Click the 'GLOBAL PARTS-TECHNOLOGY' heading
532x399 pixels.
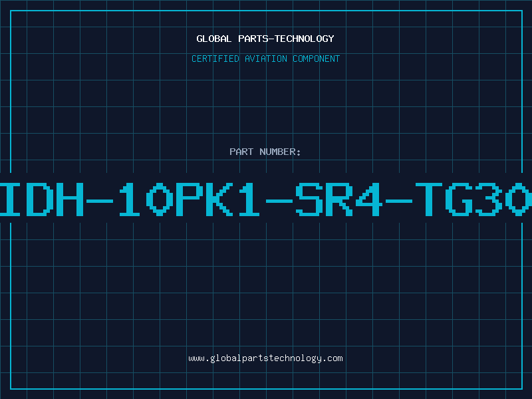click(x=265, y=39)
